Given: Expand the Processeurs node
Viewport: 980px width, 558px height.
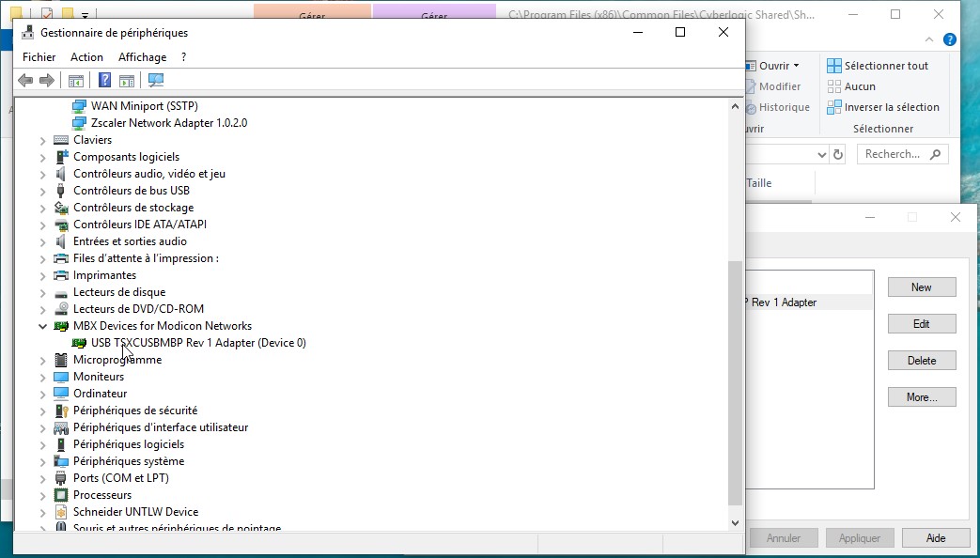Looking at the screenshot, I should point(42,495).
